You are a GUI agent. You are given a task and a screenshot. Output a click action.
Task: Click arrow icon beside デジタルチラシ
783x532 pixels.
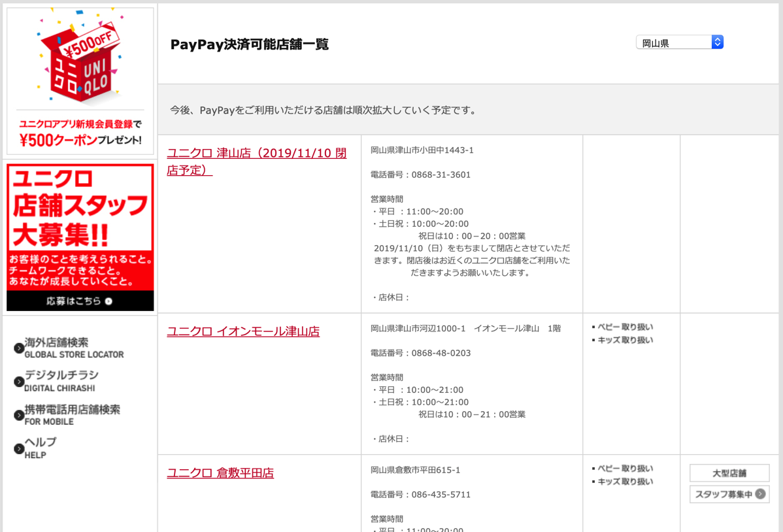click(x=19, y=382)
